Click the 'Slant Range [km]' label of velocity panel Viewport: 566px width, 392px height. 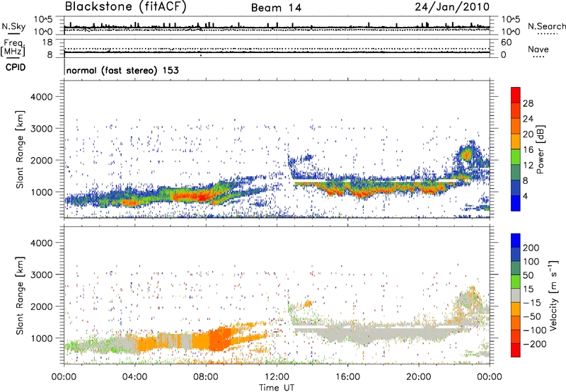20,296
